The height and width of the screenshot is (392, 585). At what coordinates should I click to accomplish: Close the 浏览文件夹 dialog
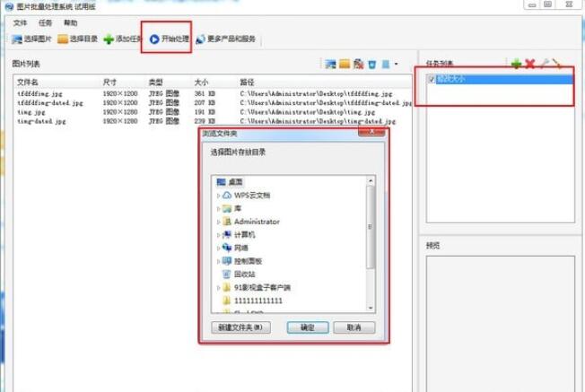[371, 132]
